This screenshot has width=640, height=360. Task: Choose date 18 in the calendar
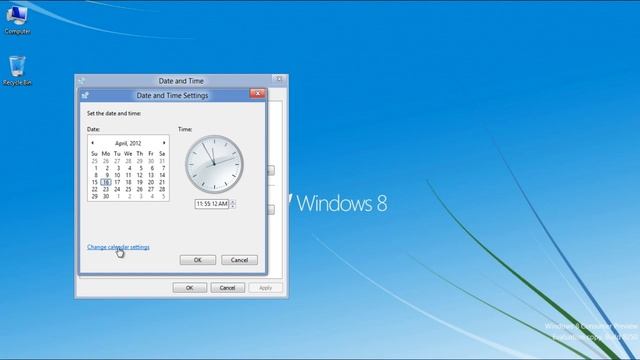128,182
